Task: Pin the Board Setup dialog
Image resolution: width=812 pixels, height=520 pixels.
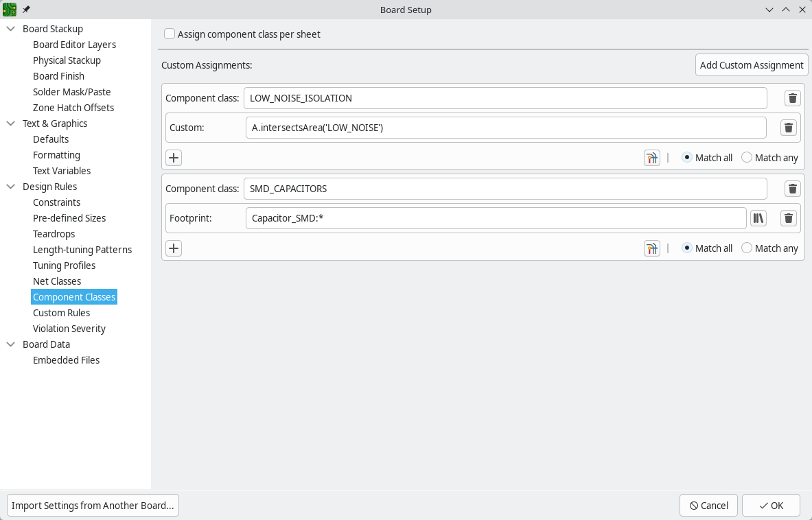Action: 25,10
